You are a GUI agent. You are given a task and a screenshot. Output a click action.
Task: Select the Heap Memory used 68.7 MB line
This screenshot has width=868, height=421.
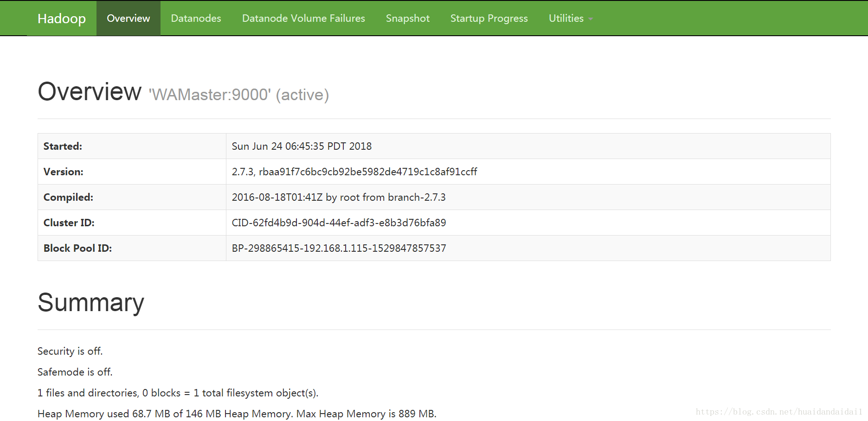click(x=237, y=414)
